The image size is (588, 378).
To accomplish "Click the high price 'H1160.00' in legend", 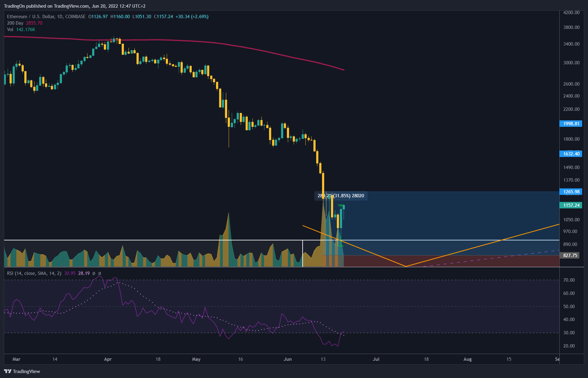I will tap(120, 17).
